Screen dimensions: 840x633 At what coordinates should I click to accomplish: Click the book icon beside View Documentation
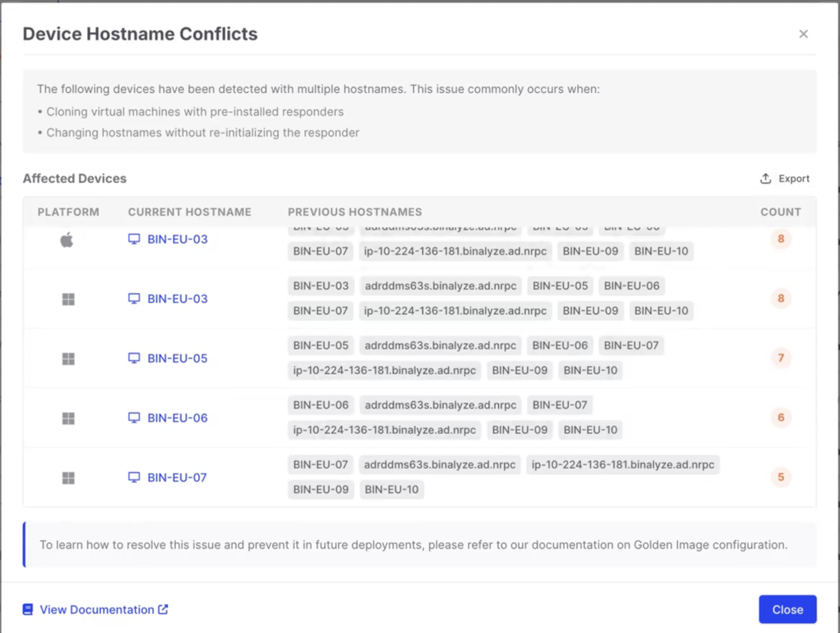[x=28, y=610]
